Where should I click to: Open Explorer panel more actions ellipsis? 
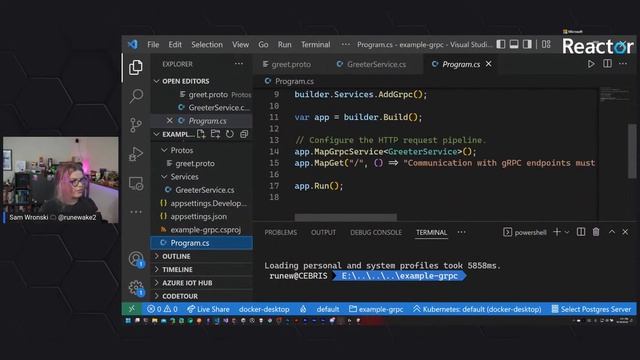pyautogui.click(x=239, y=64)
